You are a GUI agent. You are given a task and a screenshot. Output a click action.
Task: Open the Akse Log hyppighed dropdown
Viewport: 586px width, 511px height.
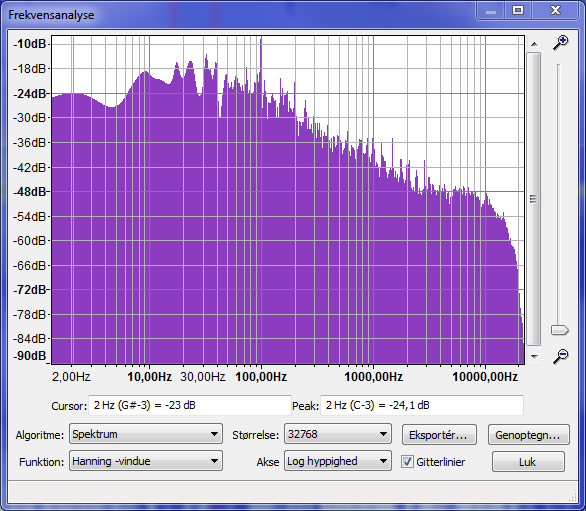click(338, 461)
